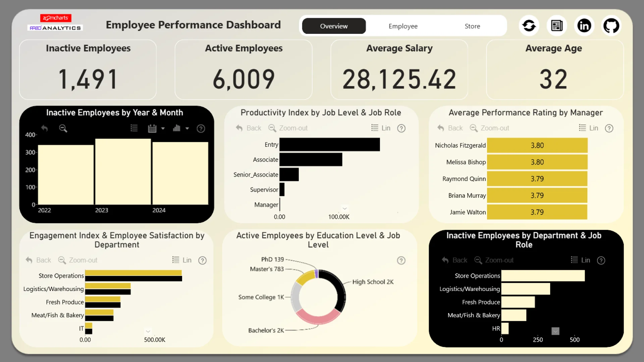Click the refresh sync icon in header
The height and width of the screenshot is (362, 644).
pos(529,26)
